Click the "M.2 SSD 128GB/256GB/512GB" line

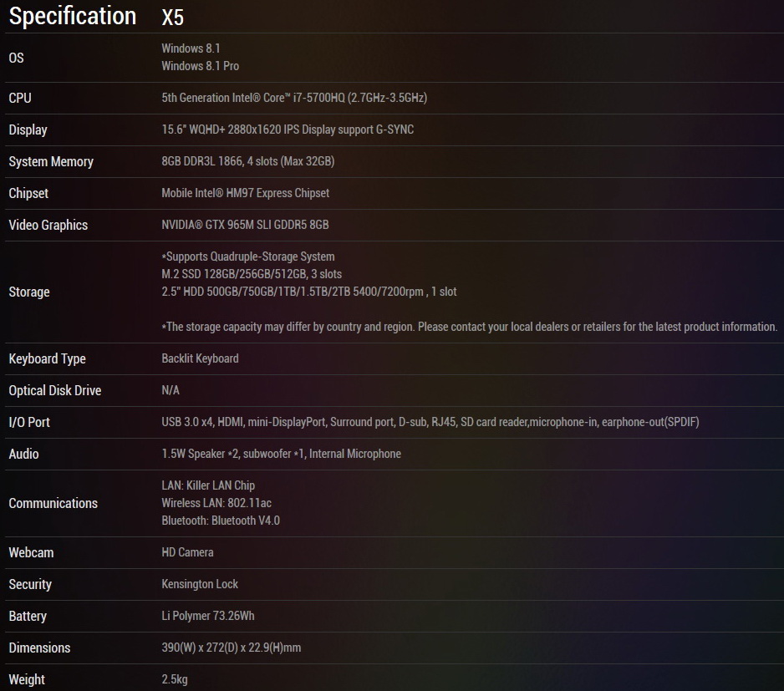coord(252,274)
